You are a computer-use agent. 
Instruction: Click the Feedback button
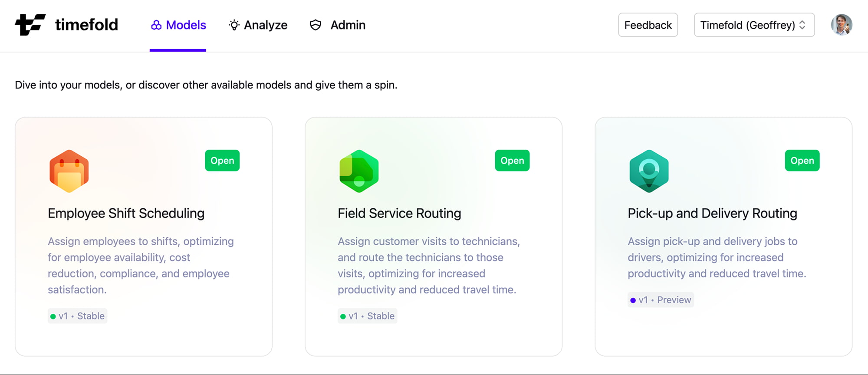(x=648, y=25)
